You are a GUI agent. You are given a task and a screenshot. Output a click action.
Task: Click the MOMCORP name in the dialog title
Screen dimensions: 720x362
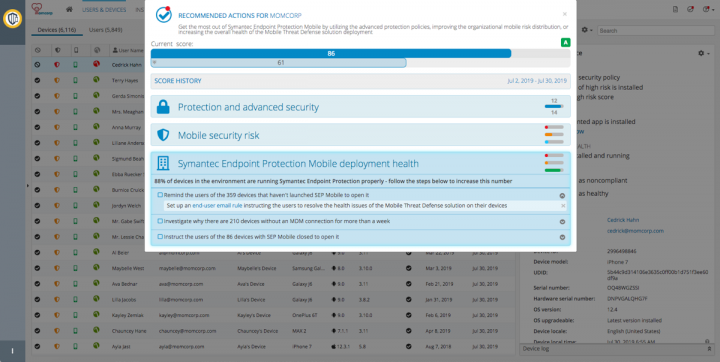tap(286, 16)
